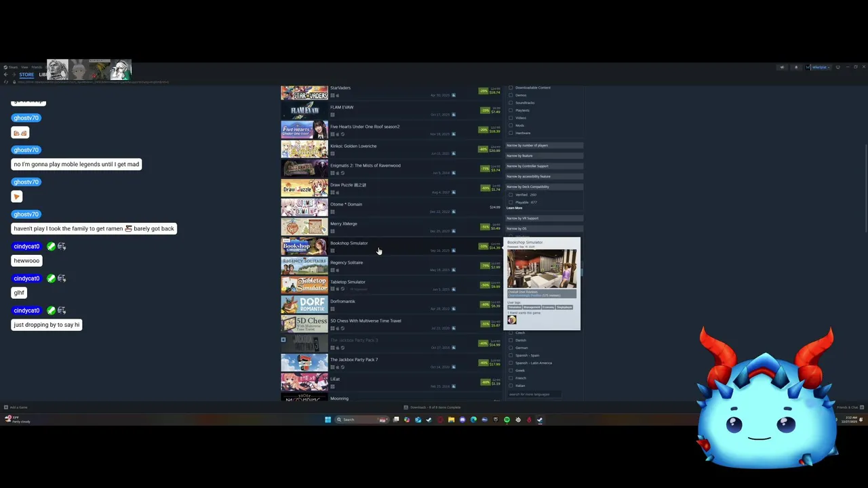Screen dimensions: 868x488
Task: Switch to the STORE tab
Action: [x=26, y=75]
